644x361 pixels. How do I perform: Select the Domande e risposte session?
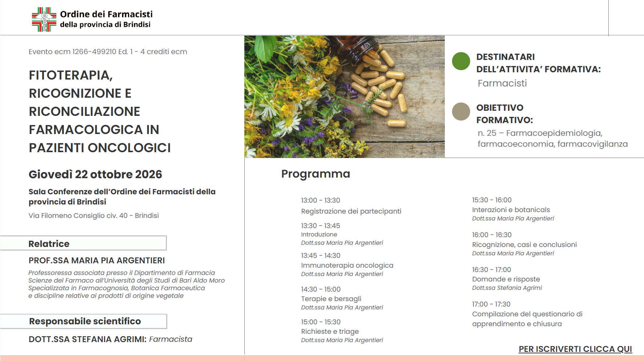(507, 279)
